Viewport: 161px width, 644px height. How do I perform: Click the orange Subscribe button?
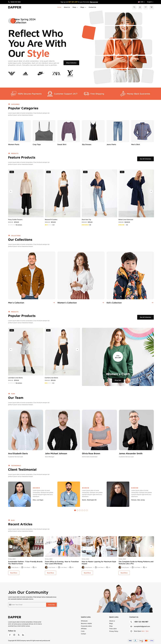click(x=51, y=604)
